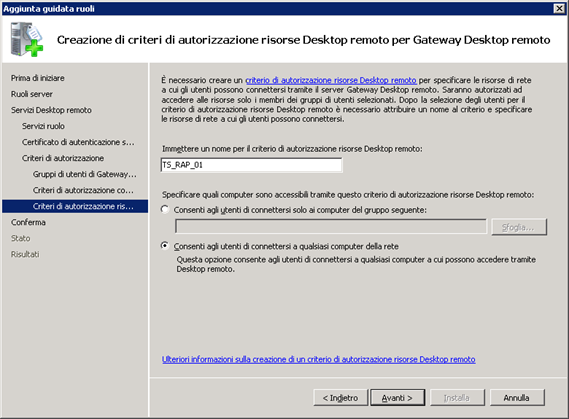Click the server role wizard icon

pyautogui.click(x=26, y=39)
